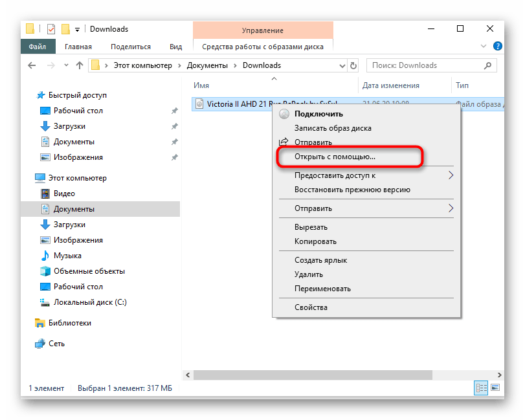The image size is (525, 420).
Task: Switch to the Главная ribbon tab
Action: [78, 47]
